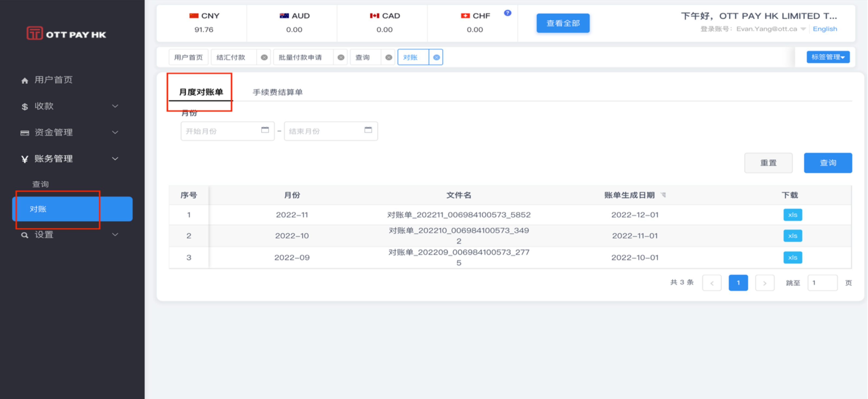Click the yen icon beside 账务管理
Image resolution: width=868 pixels, height=399 pixels.
[25, 159]
